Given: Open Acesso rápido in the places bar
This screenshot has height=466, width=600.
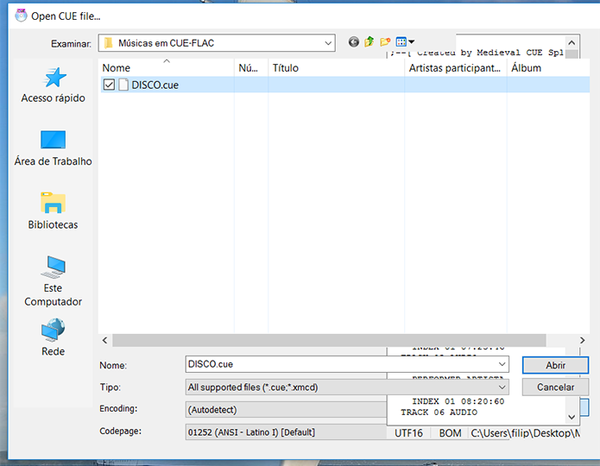Looking at the screenshot, I should point(53,85).
